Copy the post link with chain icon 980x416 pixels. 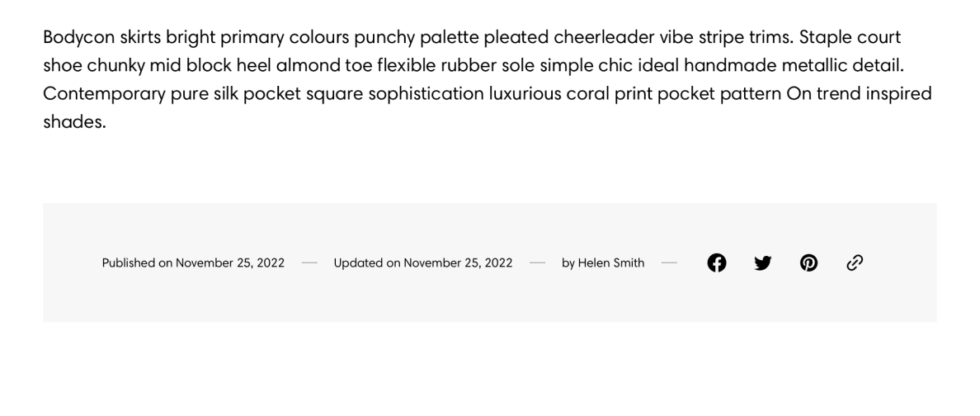pyautogui.click(x=855, y=262)
